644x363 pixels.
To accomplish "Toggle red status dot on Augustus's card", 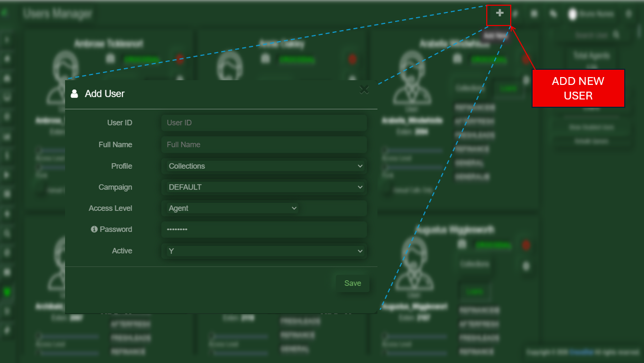I will point(526,245).
